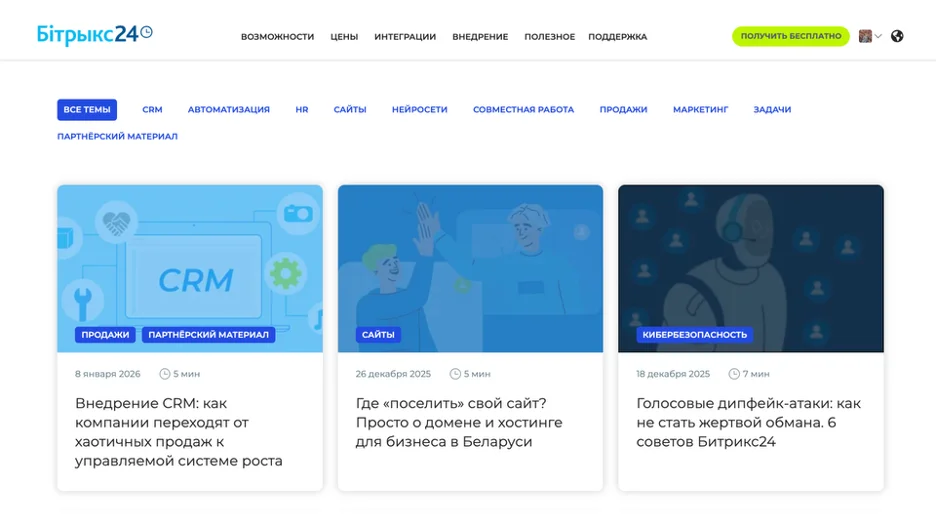Filter articles by Совместная работа topic
936x528 pixels.
click(524, 110)
